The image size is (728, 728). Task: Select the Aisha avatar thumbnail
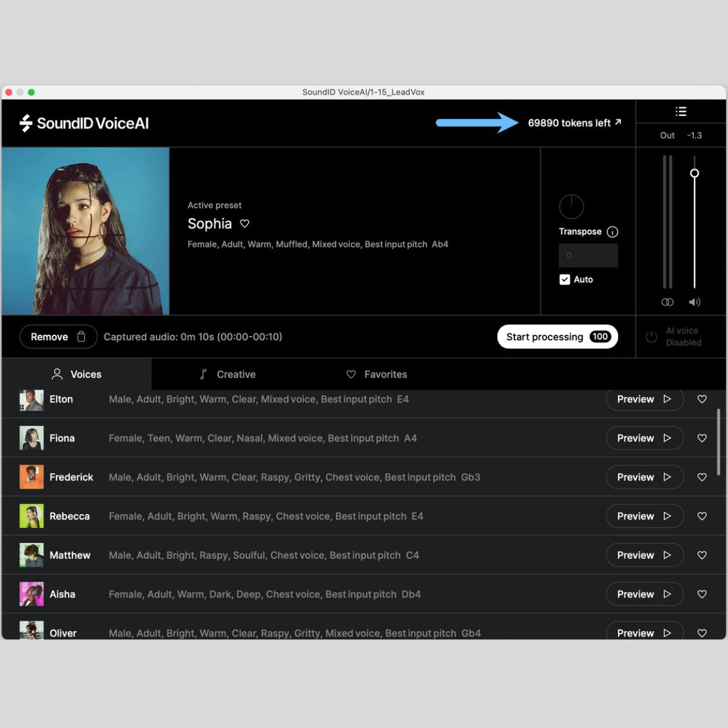[x=32, y=594]
